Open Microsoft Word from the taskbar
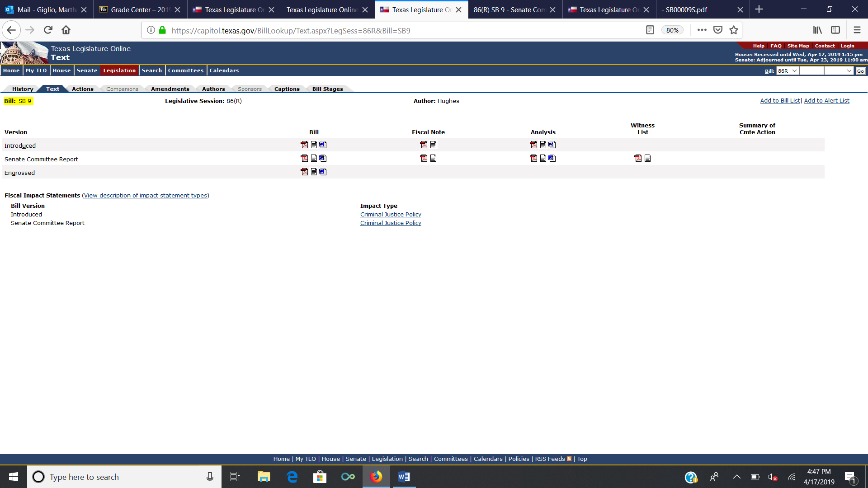 click(x=404, y=477)
